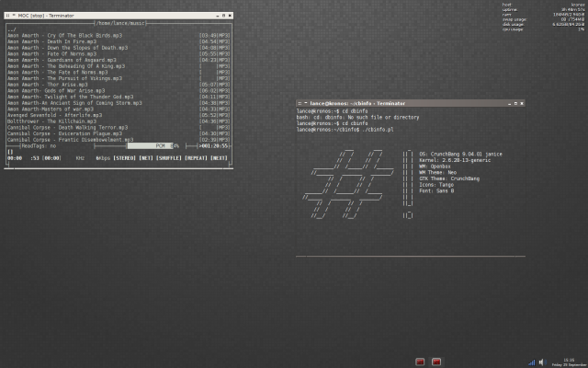Toggle [SHUFFLE] mode in MOC
The width and height of the screenshot is (588, 368).
[x=169, y=158]
